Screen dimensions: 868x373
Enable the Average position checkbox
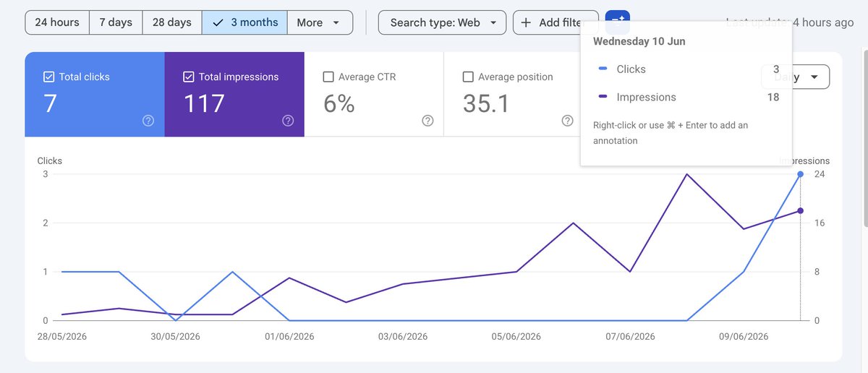468,77
